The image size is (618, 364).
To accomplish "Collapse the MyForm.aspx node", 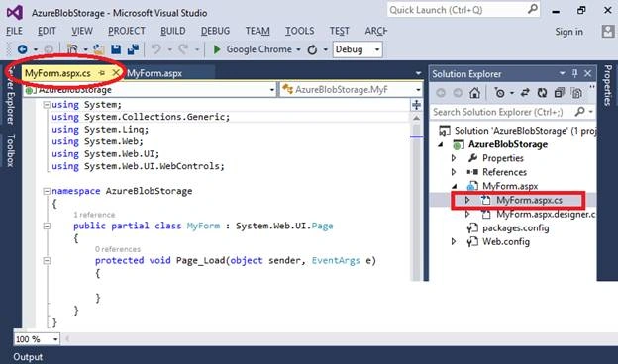I will pyautogui.click(x=454, y=186).
